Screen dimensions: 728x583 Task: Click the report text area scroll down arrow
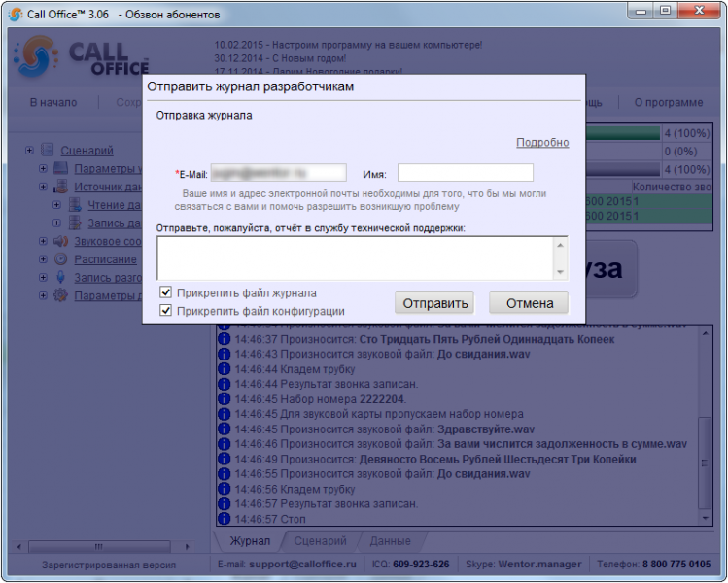[561, 272]
